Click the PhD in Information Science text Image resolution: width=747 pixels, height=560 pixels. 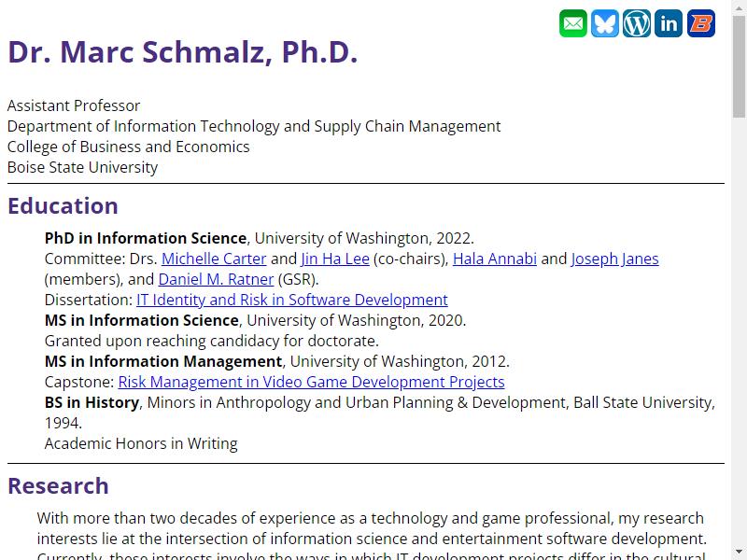point(146,238)
